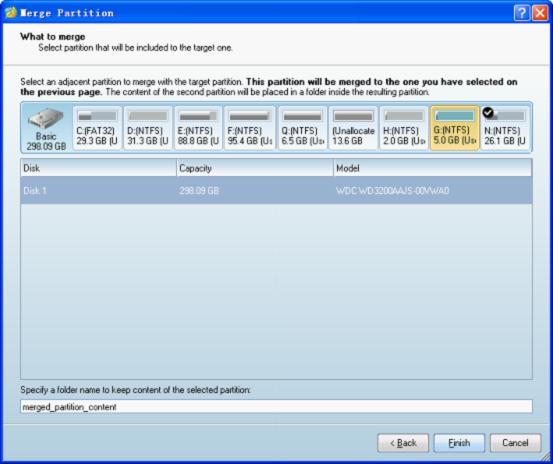Click the checked N: NTFS 26.1 GB partition
The width and height of the screenshot is (553, 464).
(505, 128)
